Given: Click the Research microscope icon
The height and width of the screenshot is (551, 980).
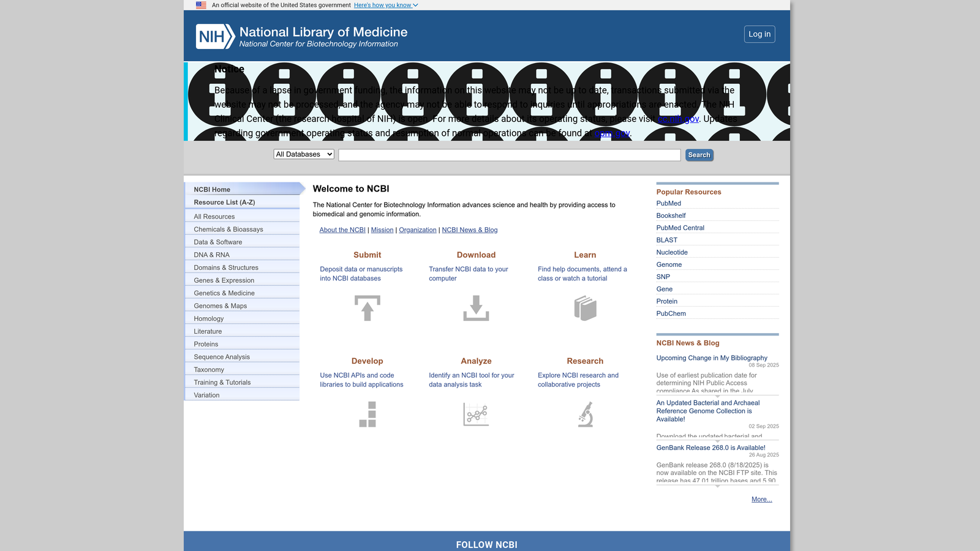Looking at the screenshot, I should (585, 414).
